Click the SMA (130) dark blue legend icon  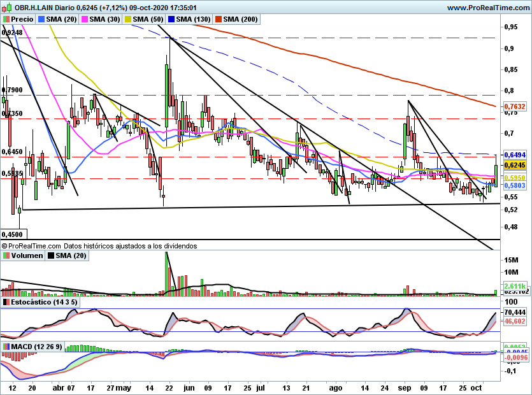click(171, 19)
